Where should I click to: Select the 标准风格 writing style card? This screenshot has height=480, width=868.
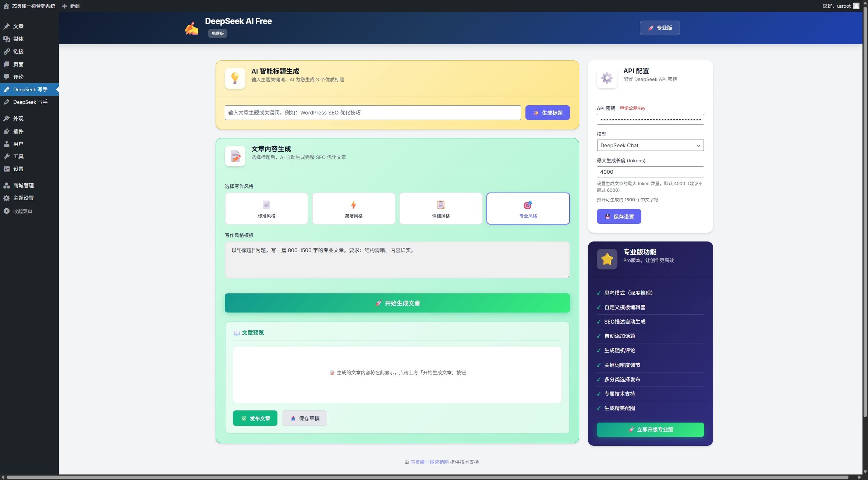pos(266,208)
